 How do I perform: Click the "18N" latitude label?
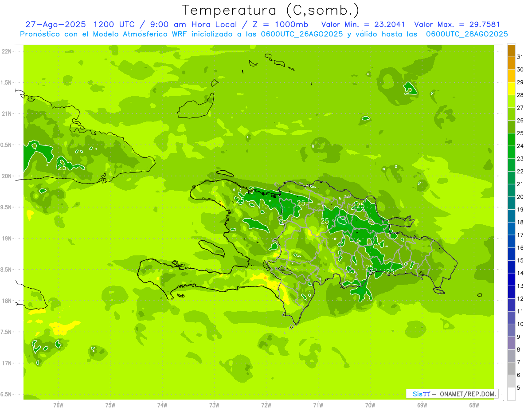pyautogui.click(x=6, y=301)
